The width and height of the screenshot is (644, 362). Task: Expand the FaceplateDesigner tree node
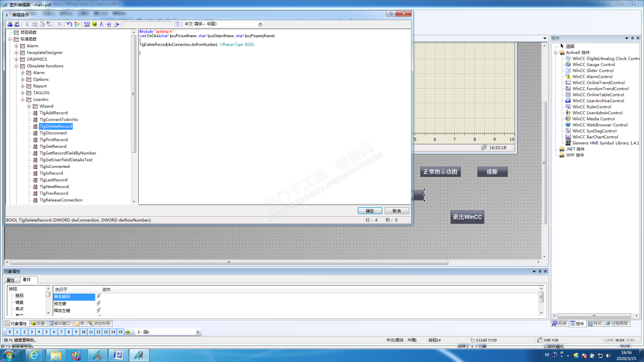pos(16,52)
